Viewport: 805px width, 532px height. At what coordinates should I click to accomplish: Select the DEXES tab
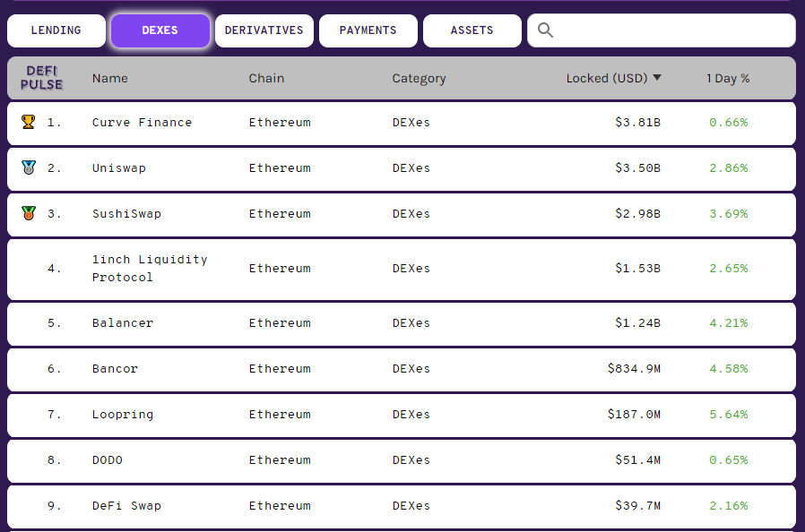[160, 30]
